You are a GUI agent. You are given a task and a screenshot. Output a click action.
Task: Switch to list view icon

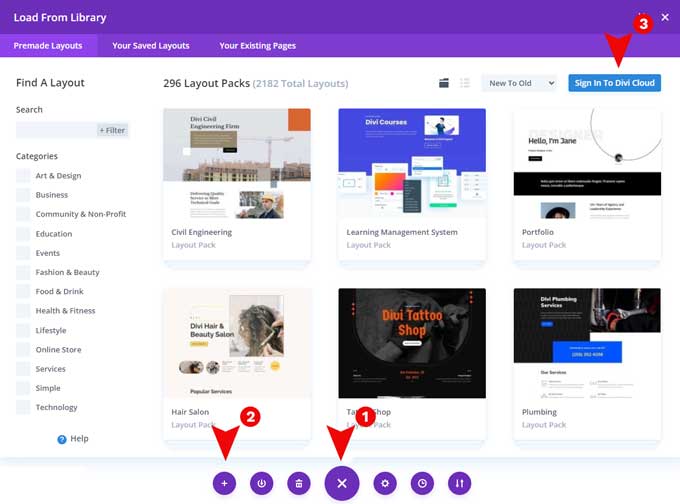point(465,83)
